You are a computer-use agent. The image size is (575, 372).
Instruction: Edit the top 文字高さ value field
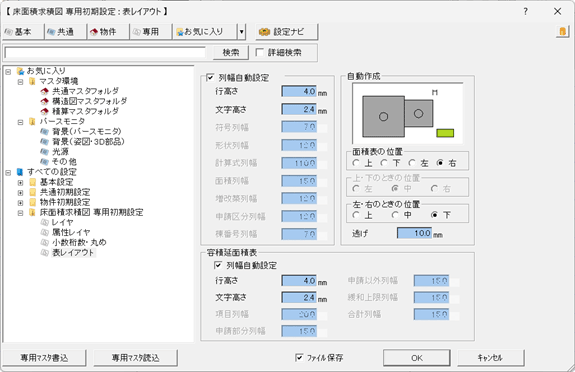click(x=299, y=109)
